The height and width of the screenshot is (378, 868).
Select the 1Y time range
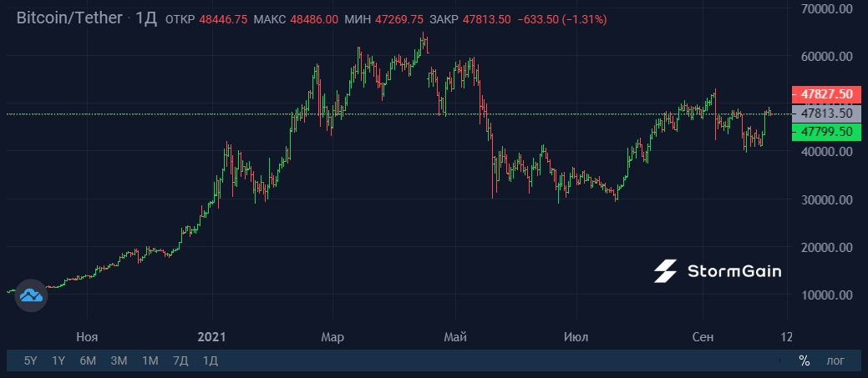pos(58,360)
